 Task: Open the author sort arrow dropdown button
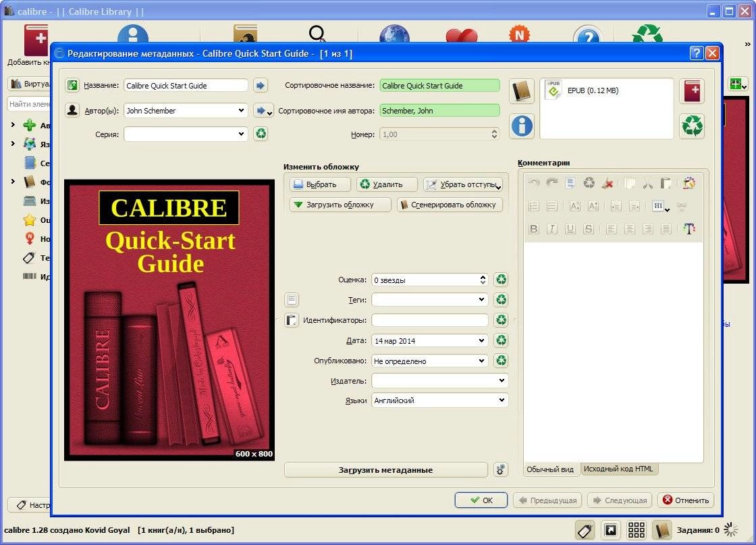coord(263,111)
